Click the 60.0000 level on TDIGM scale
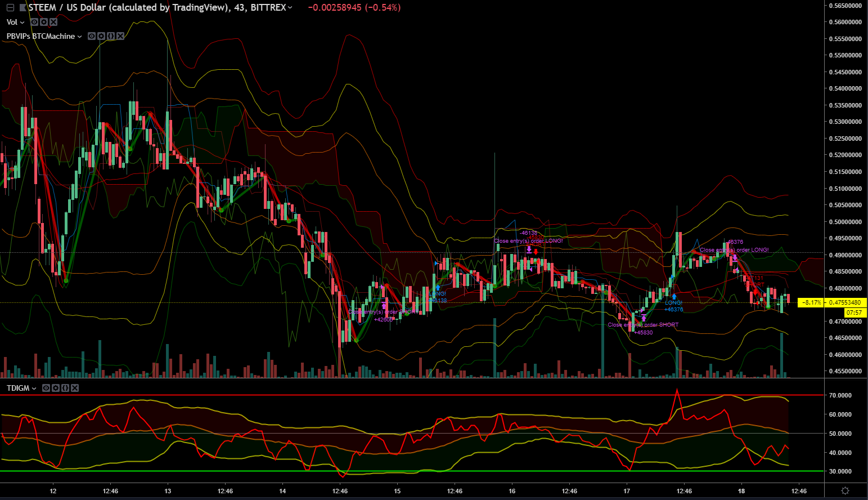Screen dimensions: 868x500 pos(840,414)
